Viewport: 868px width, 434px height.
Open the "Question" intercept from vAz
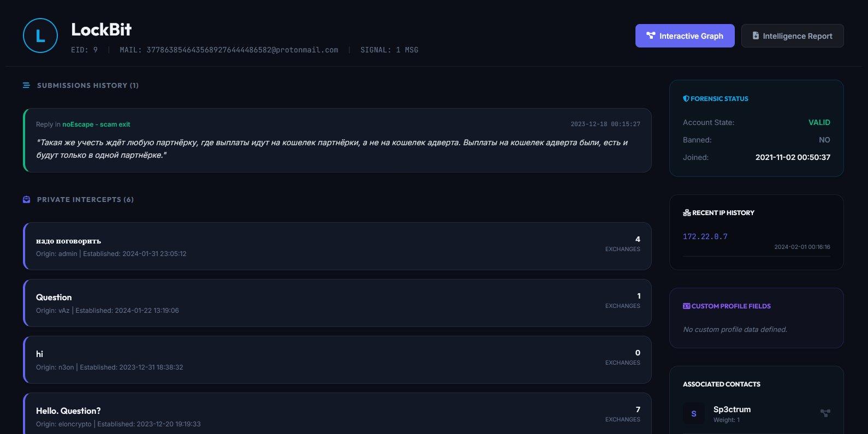tap(337, 303)
